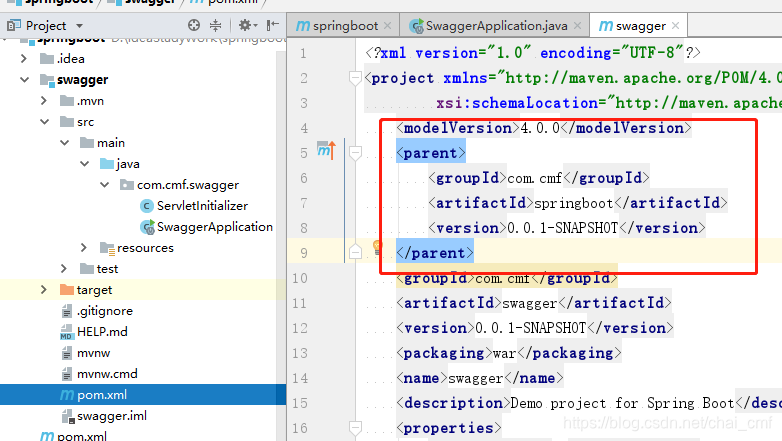This screenshot has width=782, height=441.
Task: Click the fold end marker on line 9
Action: click(355, 252)
